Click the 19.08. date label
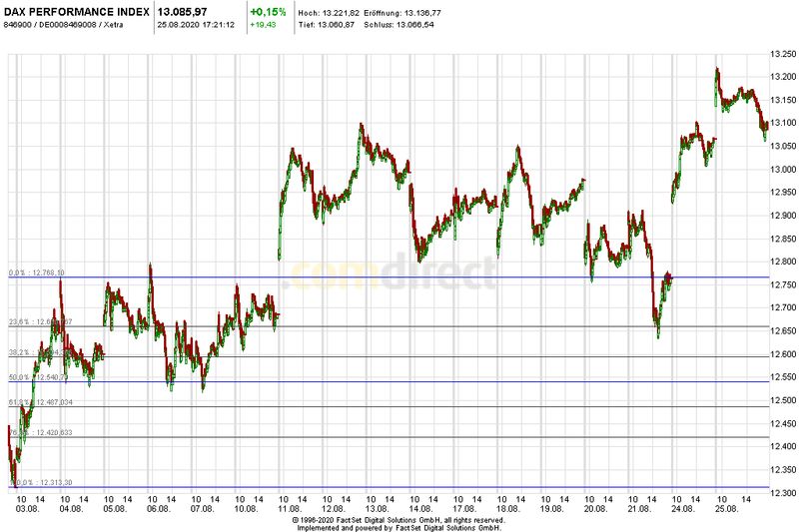Image resolution: width=799 pixels, height=532 pixels. (x=552, y=509)
